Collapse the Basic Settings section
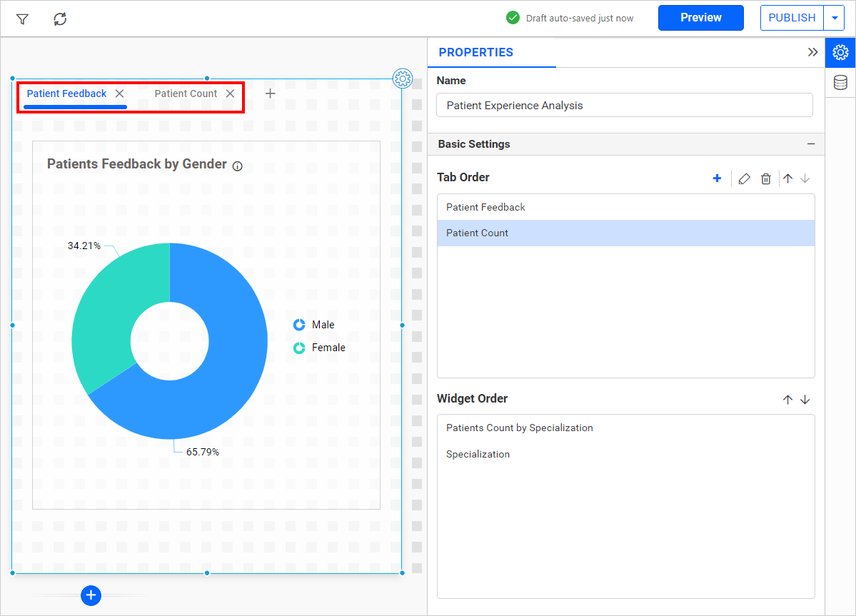 click(811, 144)
